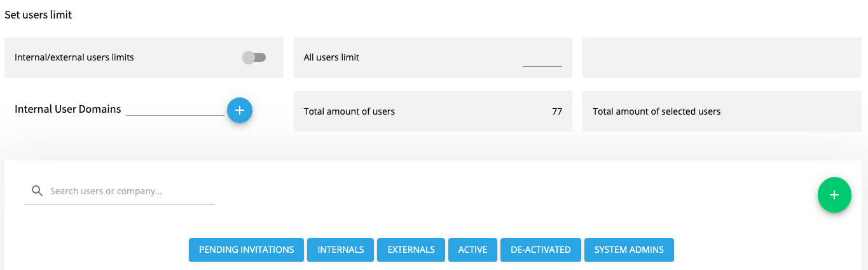This screenshot has width=868, height=270.
Task: Filter by System Admins
Action: (x=629, y=250)
